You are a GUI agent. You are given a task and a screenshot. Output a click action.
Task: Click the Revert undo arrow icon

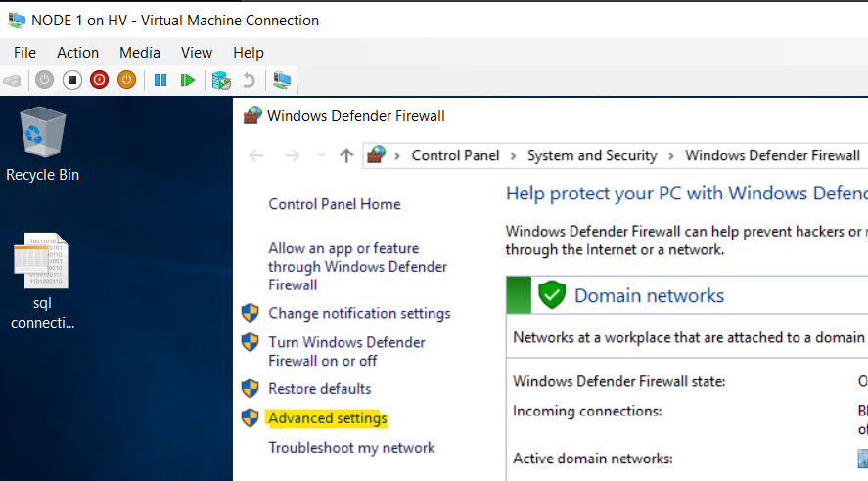click(250, 81)
